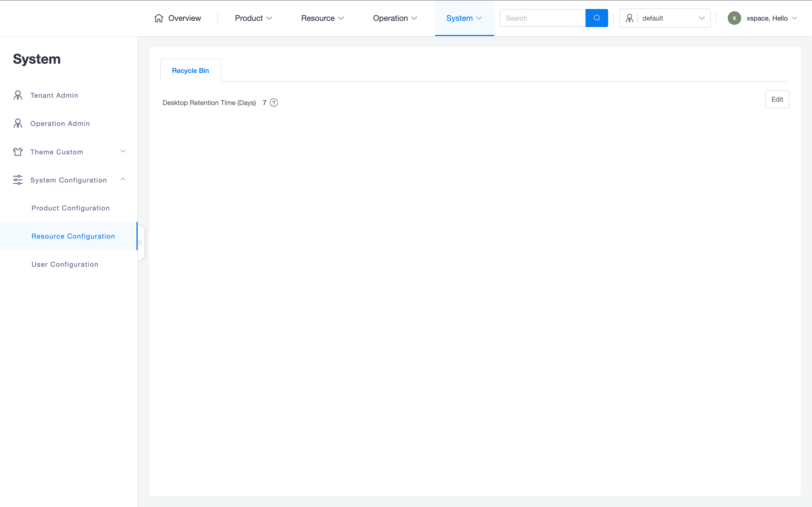Go to Product Configuration page
This screenshot has height=507, width=812.
pyautogui.click(x=70, y=208)
